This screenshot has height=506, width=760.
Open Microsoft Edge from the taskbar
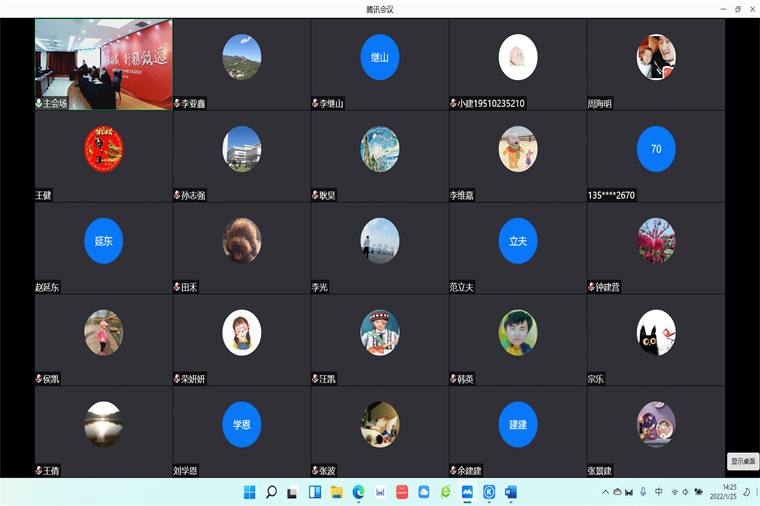coord(358,492)
